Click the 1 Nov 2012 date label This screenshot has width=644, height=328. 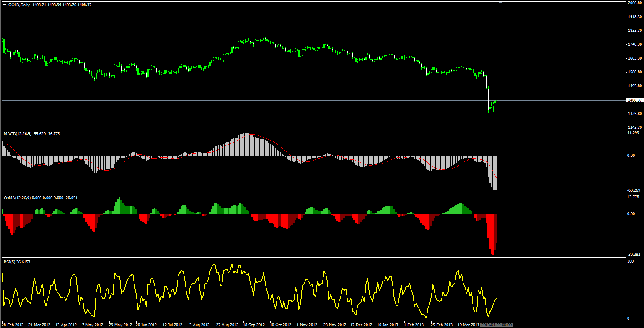click(x=307, y=325)
